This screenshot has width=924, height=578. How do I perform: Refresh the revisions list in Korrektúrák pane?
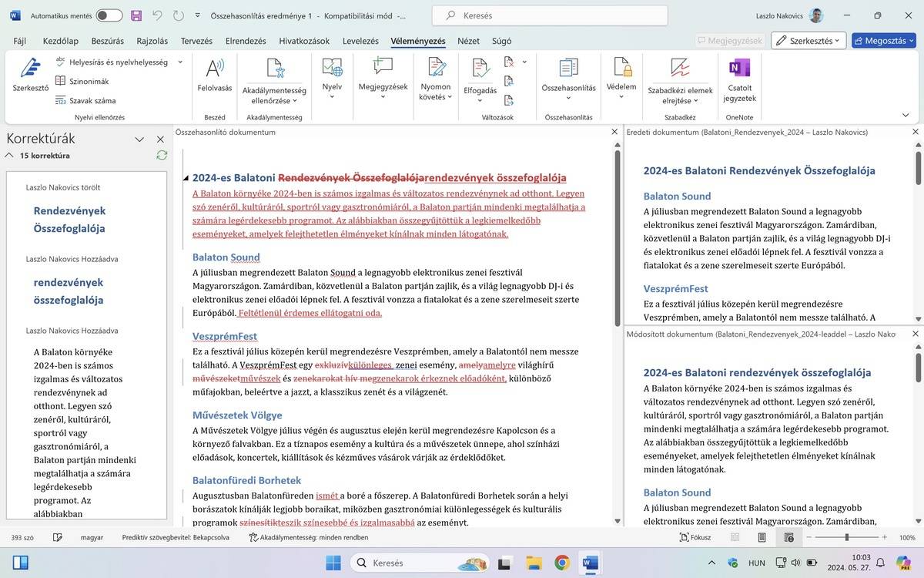click(x=162, y=155)
